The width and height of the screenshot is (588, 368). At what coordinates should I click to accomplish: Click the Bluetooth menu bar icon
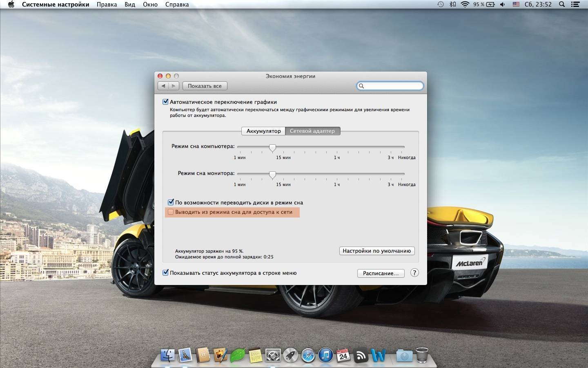point(452,4)
